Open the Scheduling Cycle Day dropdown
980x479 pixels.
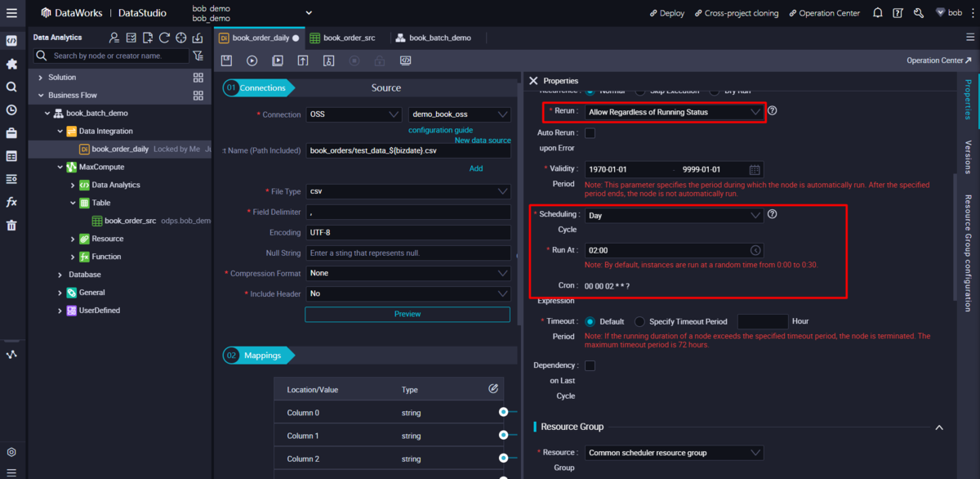tap(674, 215)
